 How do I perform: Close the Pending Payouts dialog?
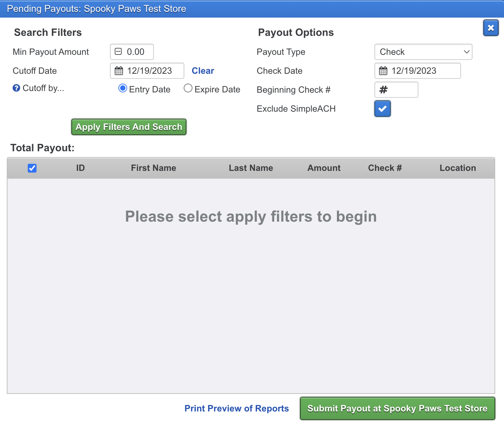490,28
